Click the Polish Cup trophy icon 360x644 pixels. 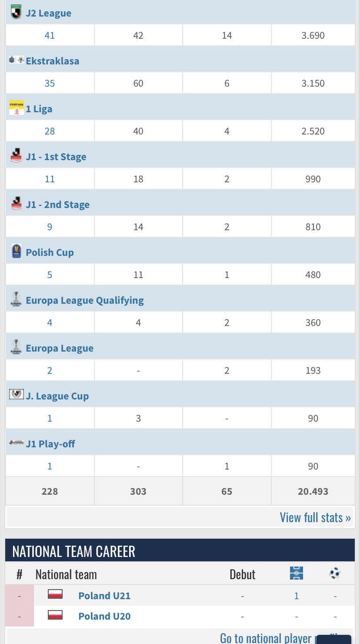(16, 251)
